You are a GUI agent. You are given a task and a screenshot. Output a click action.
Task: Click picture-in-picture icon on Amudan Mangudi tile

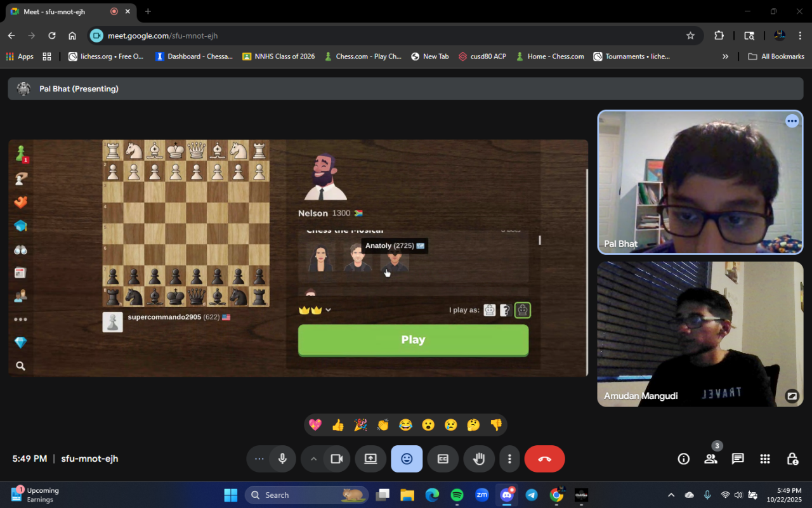[792, 396]
